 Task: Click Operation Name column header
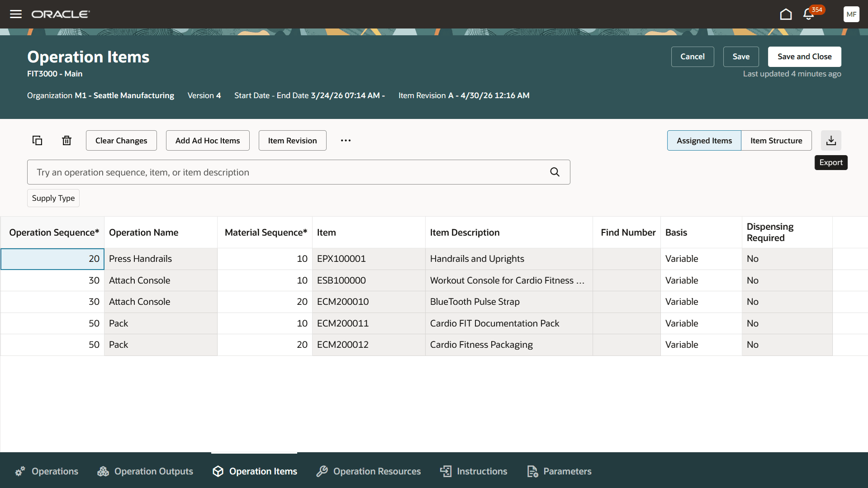161,232
